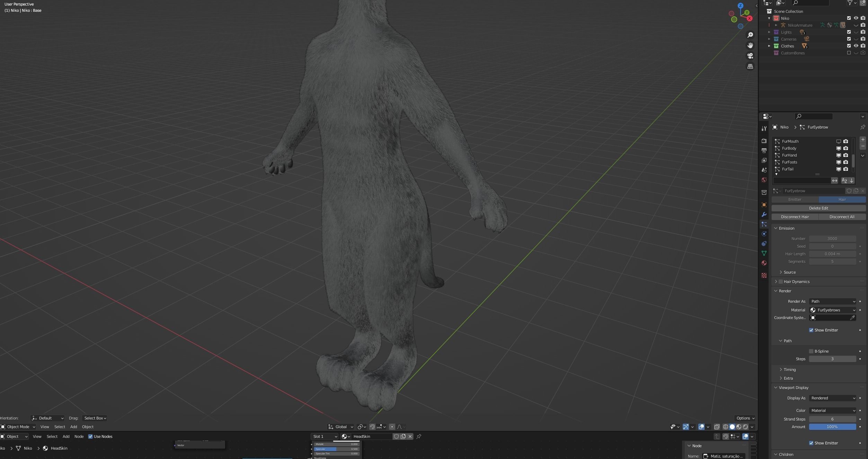
Task: Enable CustomBones collection checkbox
Action: pos(849,53)
